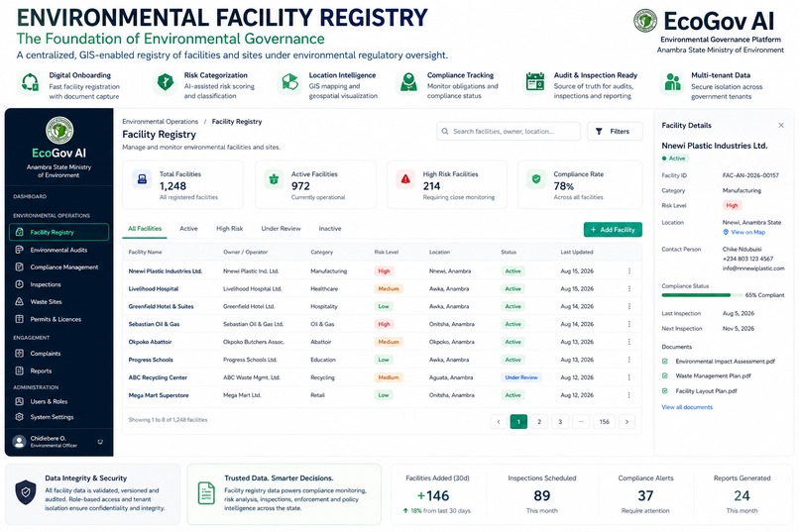Image resolution: width=799 pixels, height=532 pixels.
Task: Open the Livelihood Hospital facility name
Action: 154,288
